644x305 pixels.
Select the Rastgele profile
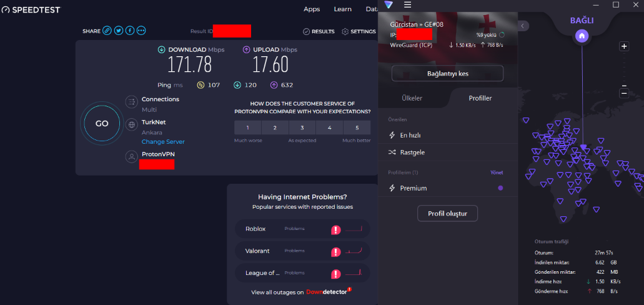(448, 152)
